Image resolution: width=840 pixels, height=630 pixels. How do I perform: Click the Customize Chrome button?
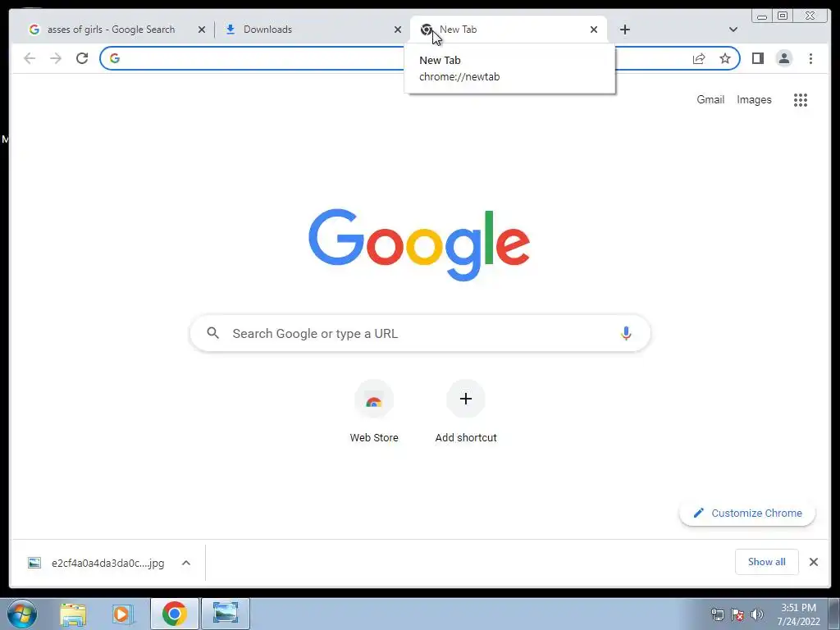[x=747, y=514]
